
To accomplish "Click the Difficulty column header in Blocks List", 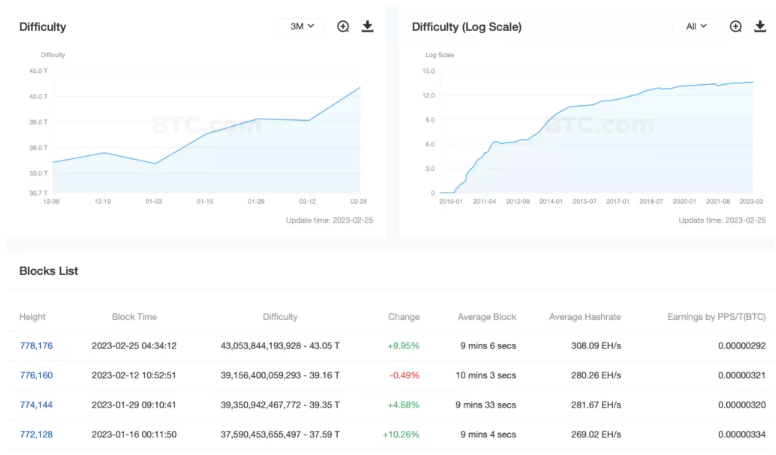I will 280,317.
